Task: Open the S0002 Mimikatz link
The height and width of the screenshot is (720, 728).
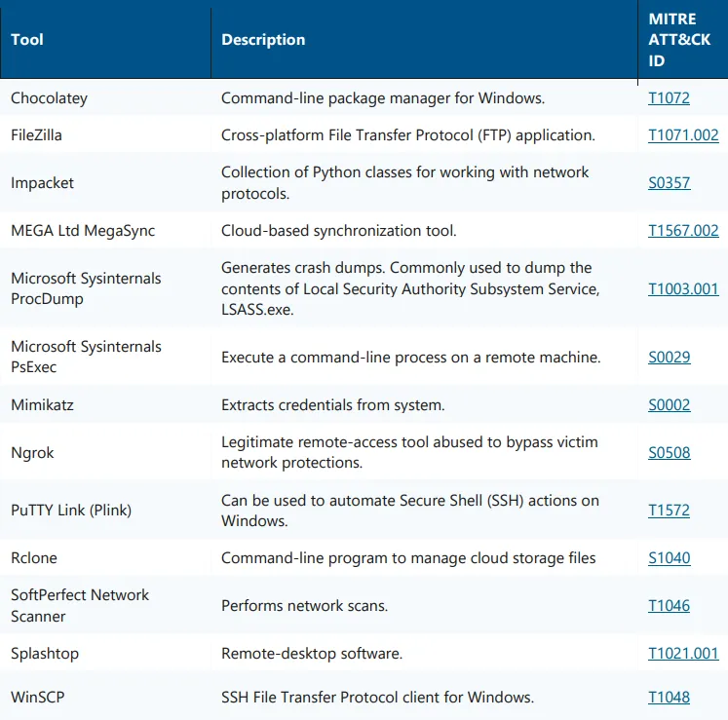Action: [x=669, y=404]
